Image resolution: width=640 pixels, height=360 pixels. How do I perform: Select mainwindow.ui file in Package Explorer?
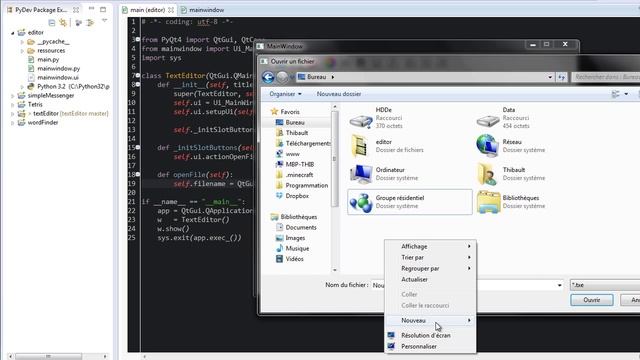click(58, 78)
